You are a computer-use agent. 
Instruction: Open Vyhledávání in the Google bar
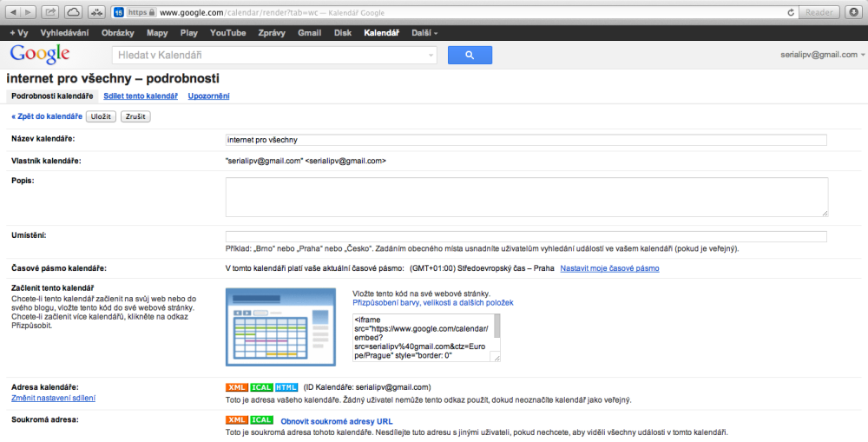click(64, 33)
